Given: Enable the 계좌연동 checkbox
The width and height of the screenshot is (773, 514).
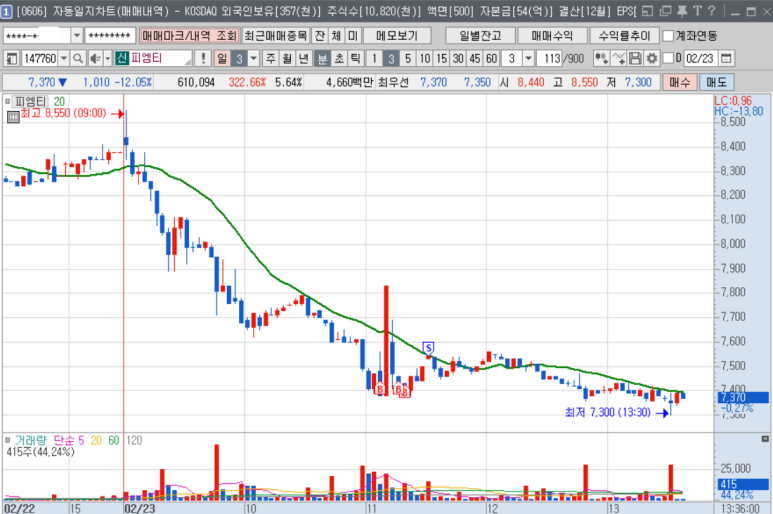Looking at the screenshot, I should pyautogui.click(x=667, y=35).
